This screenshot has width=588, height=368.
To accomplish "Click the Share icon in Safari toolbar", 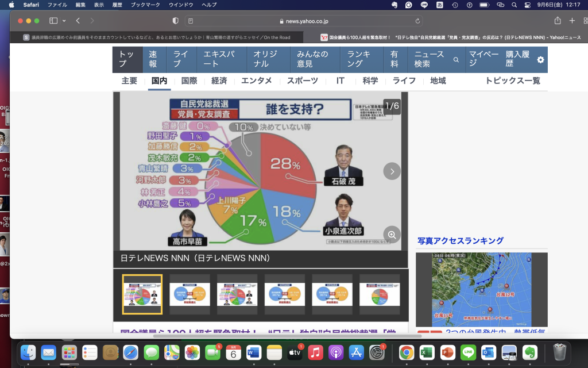I will coord(557,21).
